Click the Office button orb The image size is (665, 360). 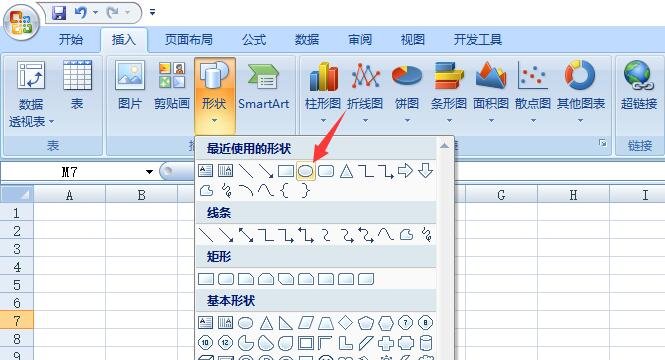click(21, 22)
